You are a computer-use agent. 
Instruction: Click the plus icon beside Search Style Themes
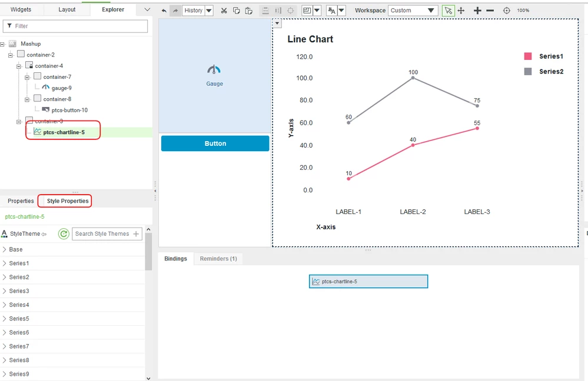[136, 234]
